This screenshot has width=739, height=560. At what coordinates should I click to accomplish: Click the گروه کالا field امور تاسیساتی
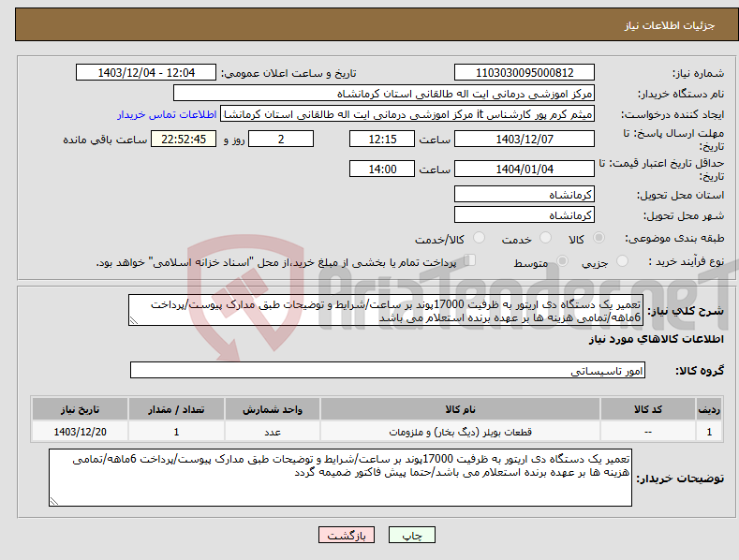(x=388, y=371)
